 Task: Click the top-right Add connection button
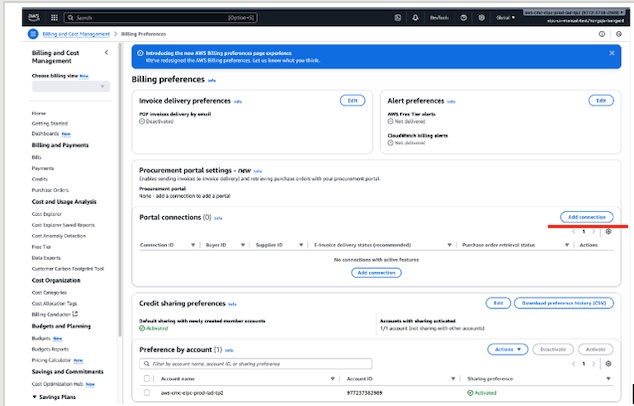tap(586, 217)
